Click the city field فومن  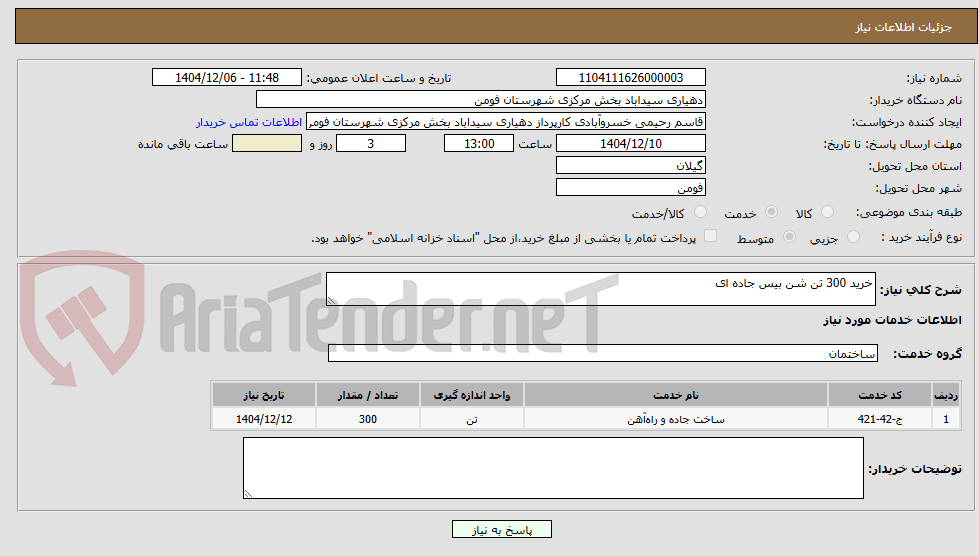pos(631,187)
